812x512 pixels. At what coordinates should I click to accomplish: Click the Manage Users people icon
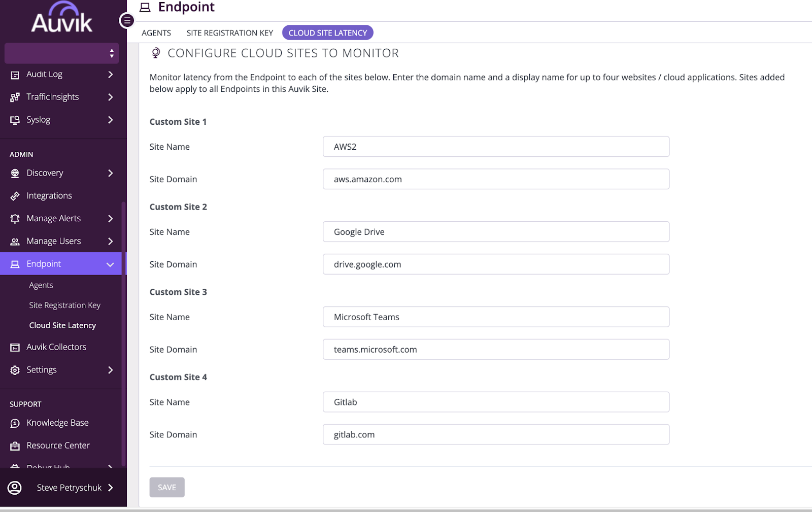pyautogui.click(x=15, y=242)
